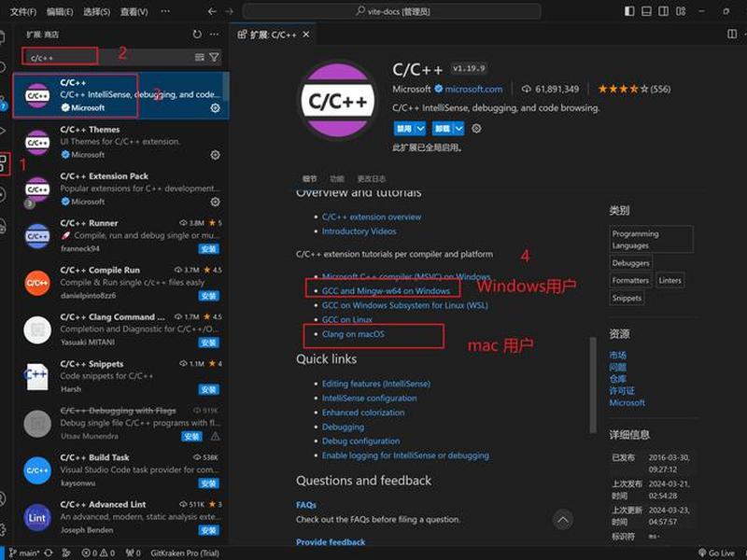747x560 pixels.
Task: Show warning icon on Debugging with Flags
Action: click(x=216, y=436)
